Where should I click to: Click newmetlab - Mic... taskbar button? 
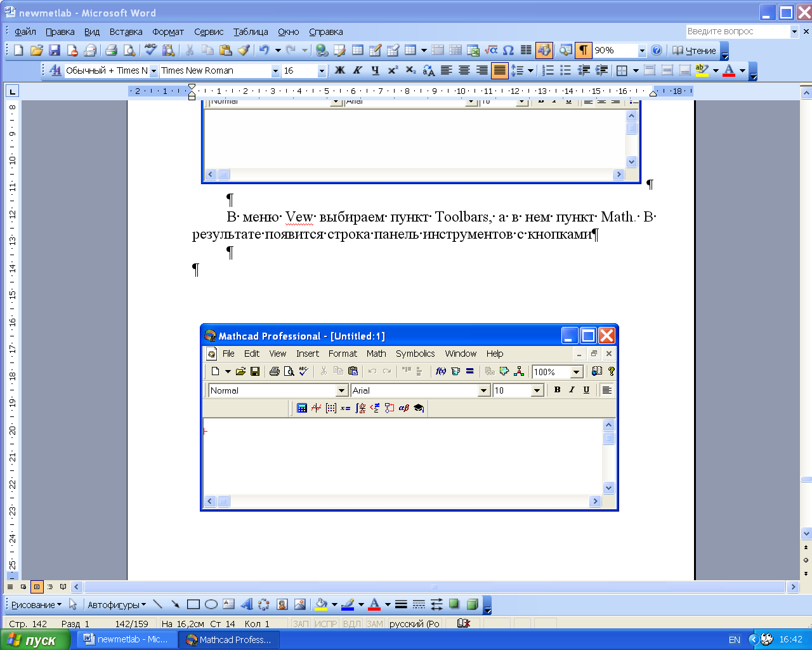click(x=127, y=640)
